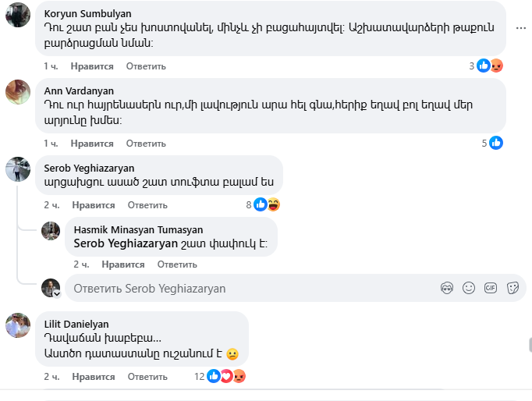Open sticker picker in reply box
The image size is (532, 401).
512,288
